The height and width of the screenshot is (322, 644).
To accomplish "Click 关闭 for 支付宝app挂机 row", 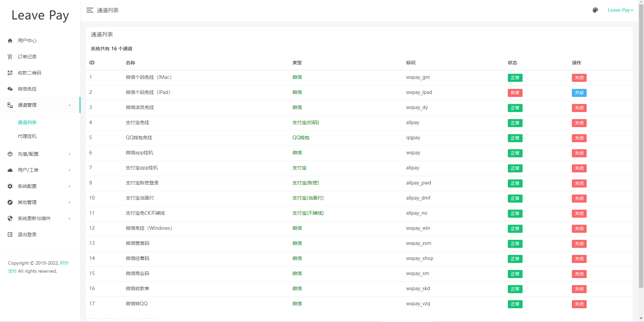I will point(579,168).
